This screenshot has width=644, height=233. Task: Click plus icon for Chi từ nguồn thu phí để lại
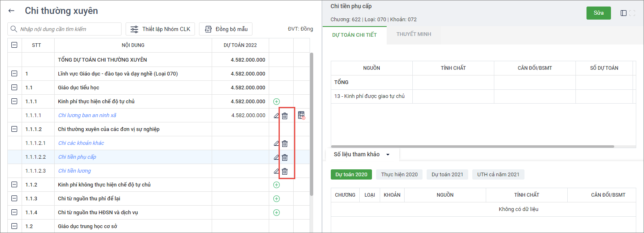pyautogui.click(x=277, y=199)
